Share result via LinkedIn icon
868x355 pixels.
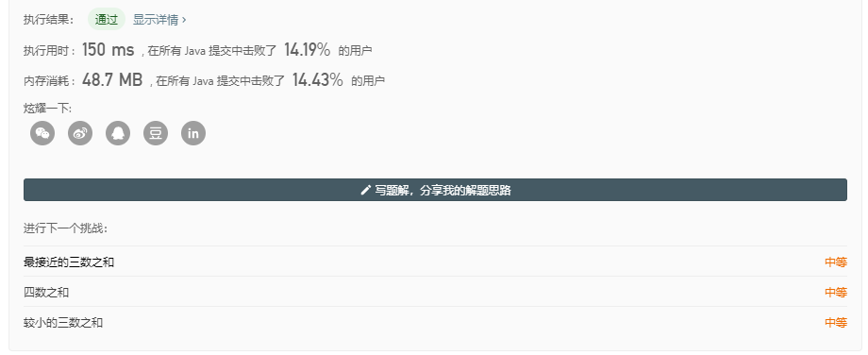coord(193,133)
